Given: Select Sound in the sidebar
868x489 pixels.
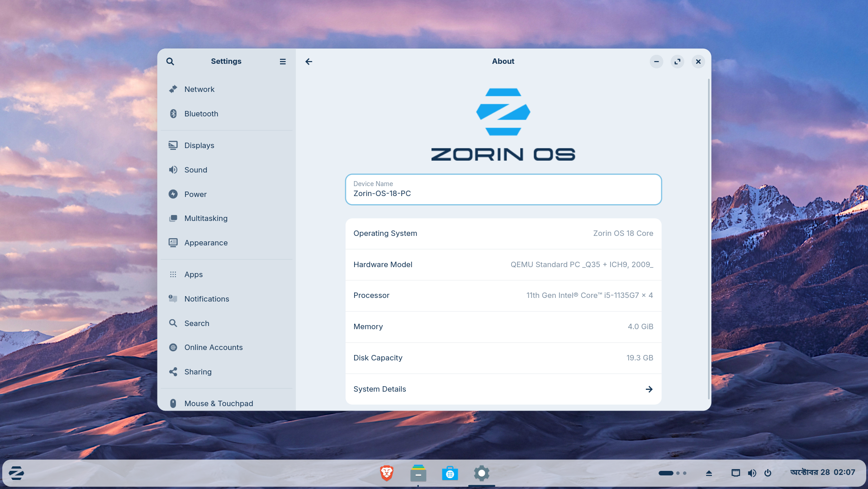Looking at the screenshot, I should 227,170.
